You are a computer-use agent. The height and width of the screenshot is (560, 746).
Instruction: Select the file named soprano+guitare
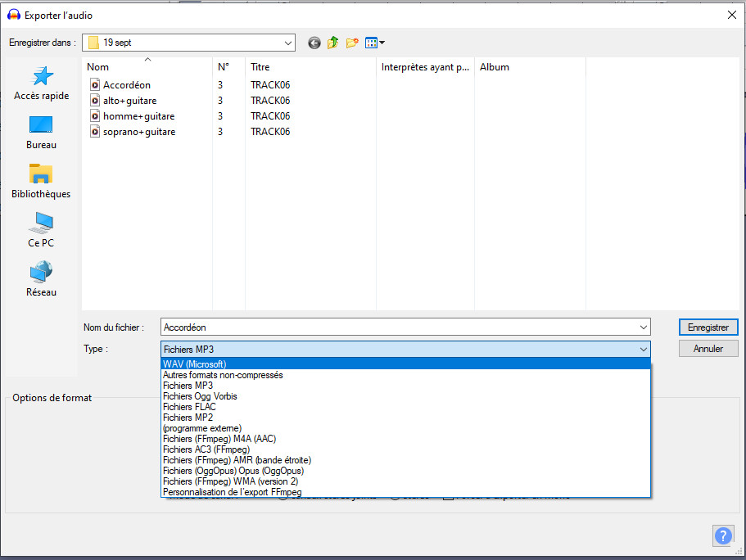(x=139, y=132)
